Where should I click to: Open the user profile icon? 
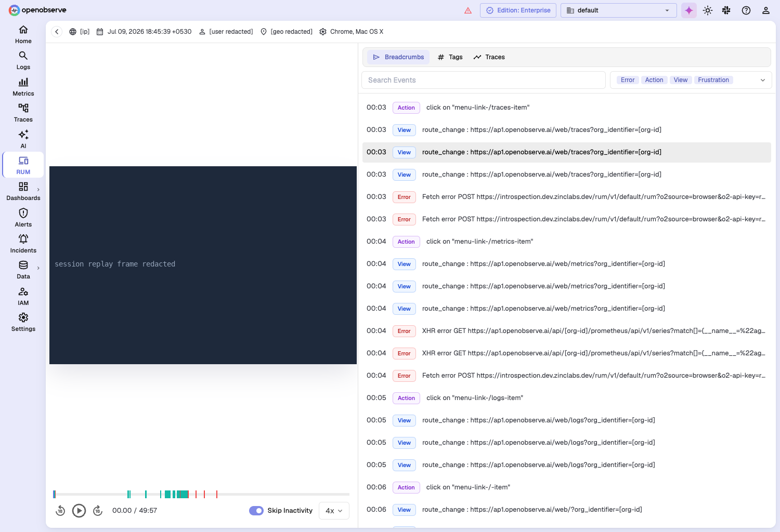coord(766,10)
